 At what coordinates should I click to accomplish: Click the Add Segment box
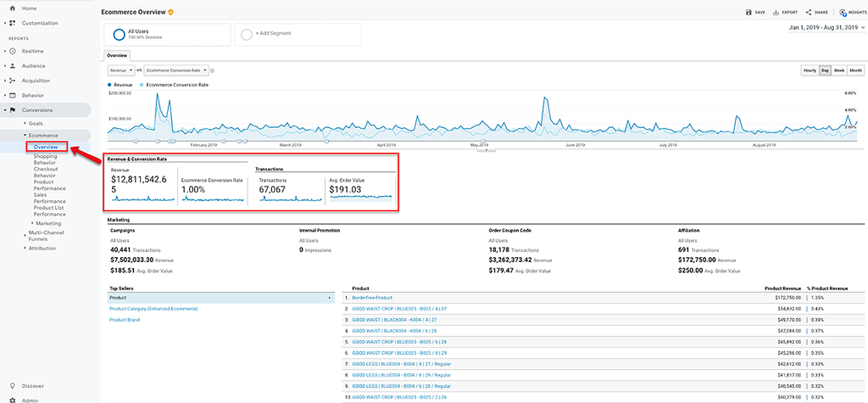[x=298, y=34]
